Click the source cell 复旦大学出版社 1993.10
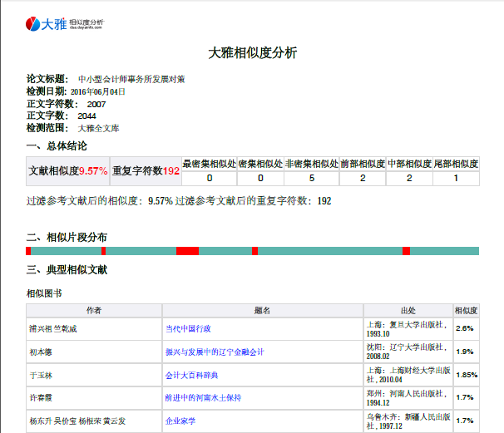The height and width of the screenshot is (433, 504). point(408,329)
